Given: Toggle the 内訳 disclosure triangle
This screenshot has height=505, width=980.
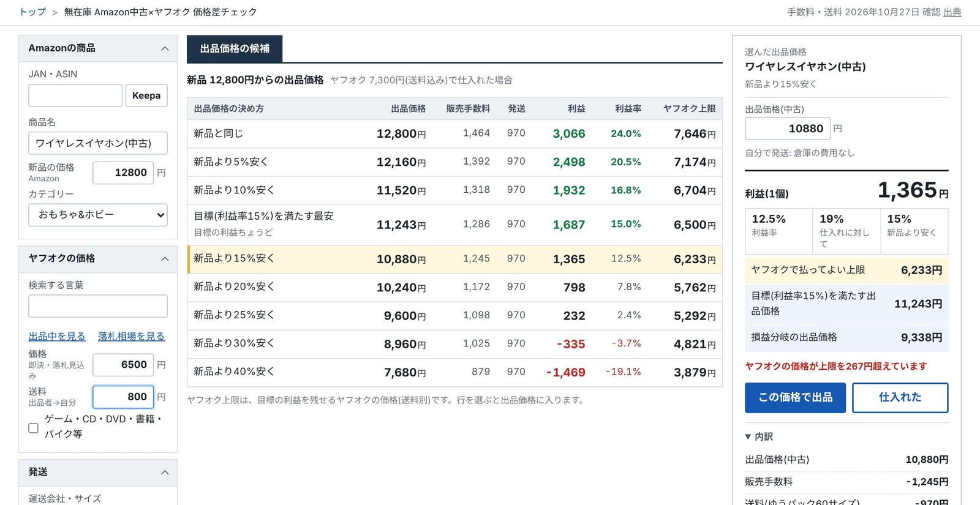Looking at the screenshot, I should pos(748,436).
